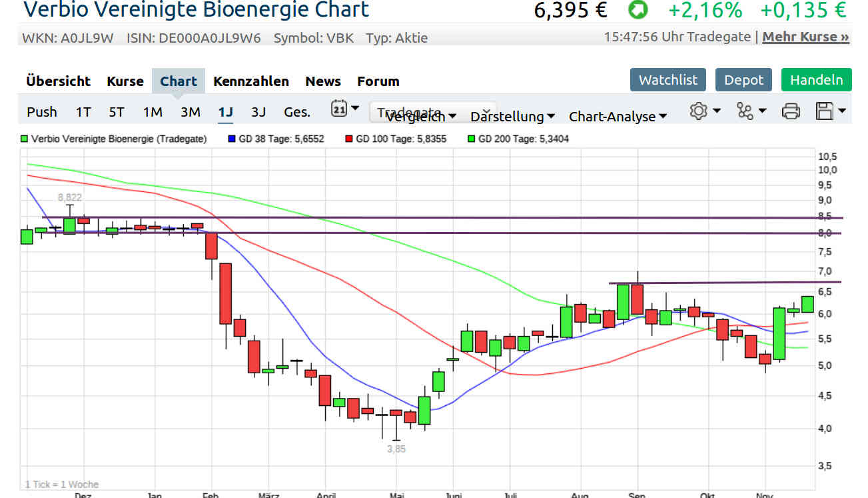Click the green GD 200 Tage swatch
868x498 pixels.
tap(472, 139)
